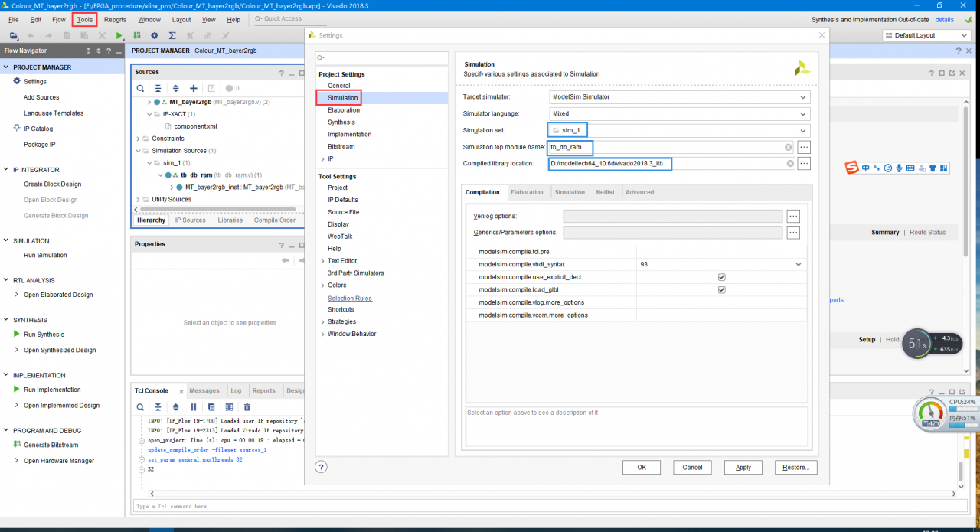
Task: Open the Tools menu
Action: coord(84,19)
